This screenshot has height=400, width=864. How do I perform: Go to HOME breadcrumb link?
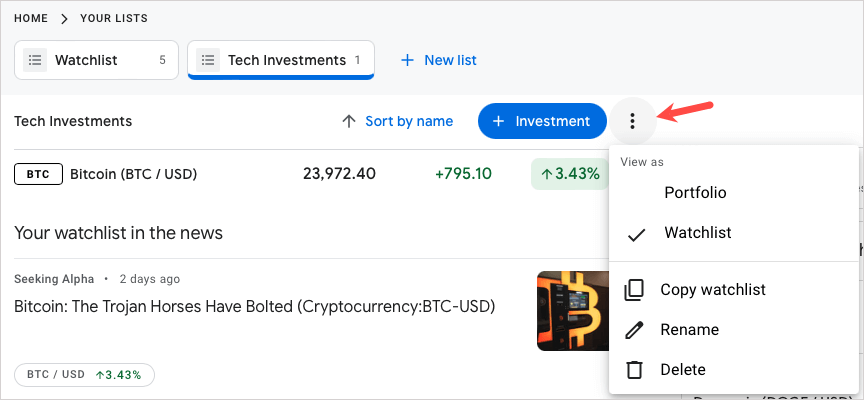[x=31, y=18]
